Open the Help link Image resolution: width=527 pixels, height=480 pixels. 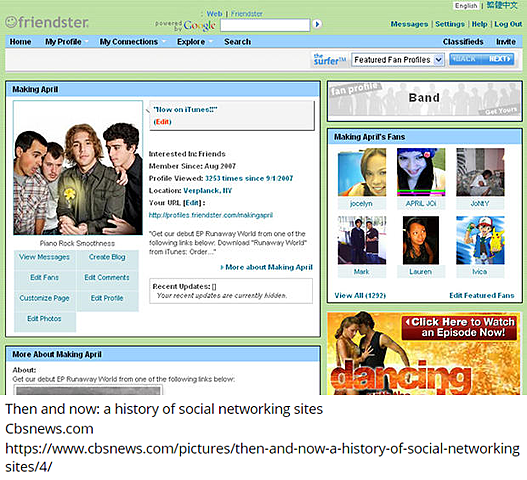(479, 24)
